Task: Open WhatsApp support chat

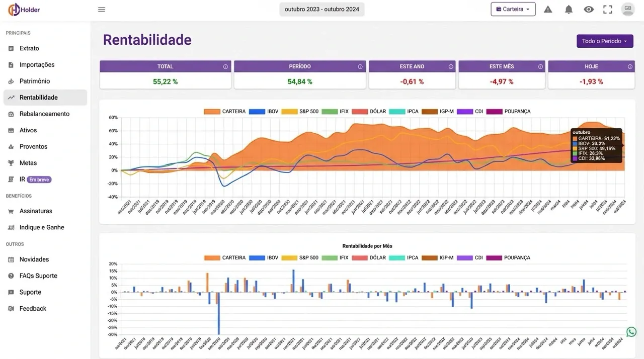Action: click(631, 332)
